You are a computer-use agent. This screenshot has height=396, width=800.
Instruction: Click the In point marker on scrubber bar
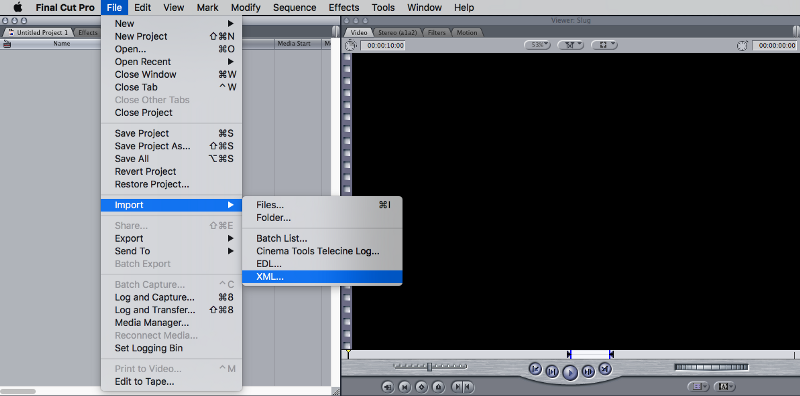569,354
